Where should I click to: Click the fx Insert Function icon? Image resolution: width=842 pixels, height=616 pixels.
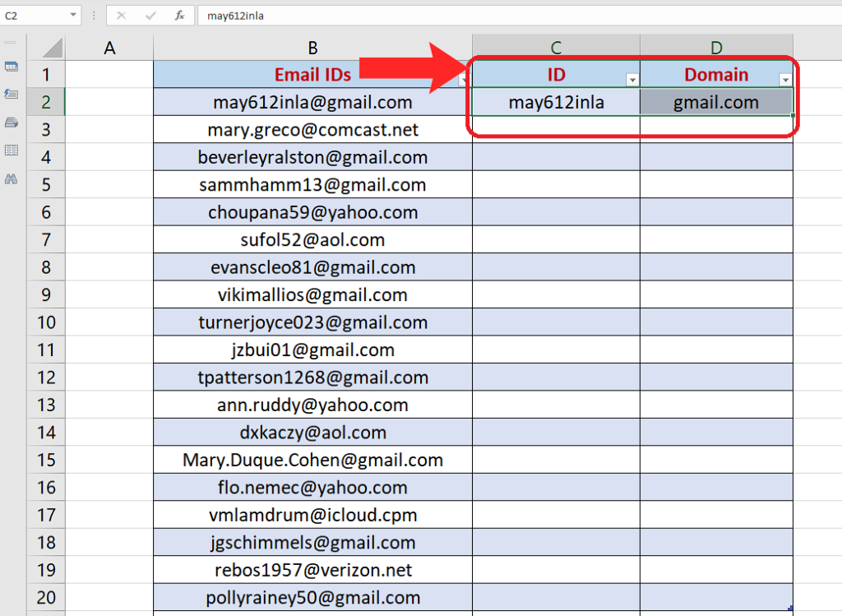coord(180,16)
